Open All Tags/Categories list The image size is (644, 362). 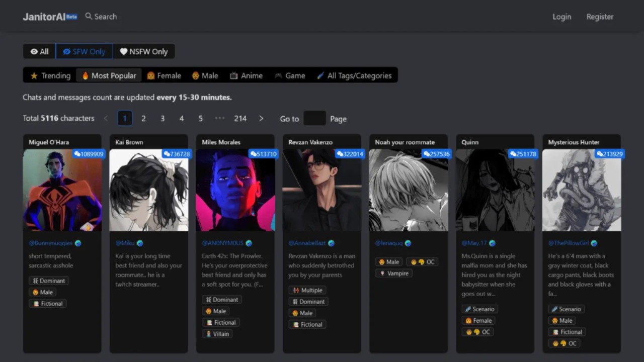(x=354, y=76)
